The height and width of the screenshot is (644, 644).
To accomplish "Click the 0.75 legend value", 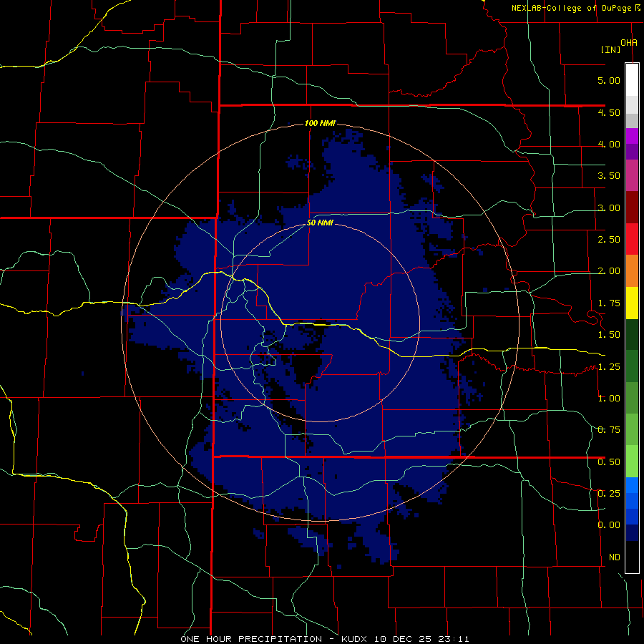I will (x=609, y=430).
